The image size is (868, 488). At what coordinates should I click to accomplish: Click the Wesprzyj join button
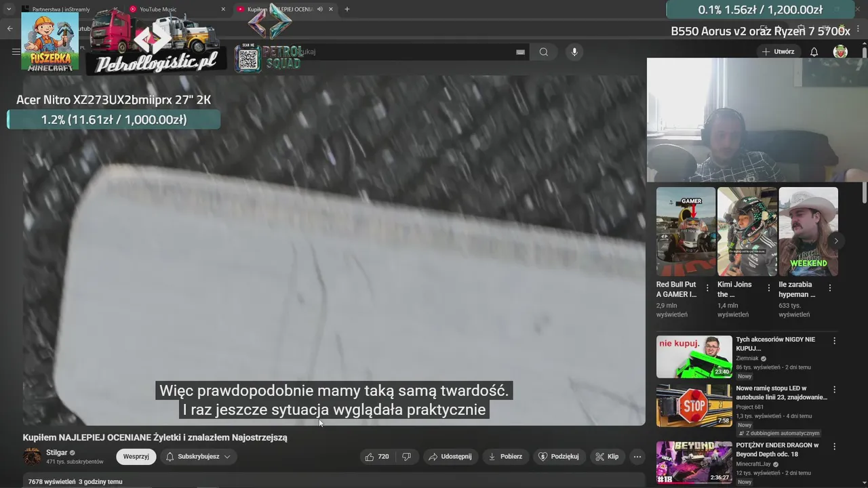(136, 457)
